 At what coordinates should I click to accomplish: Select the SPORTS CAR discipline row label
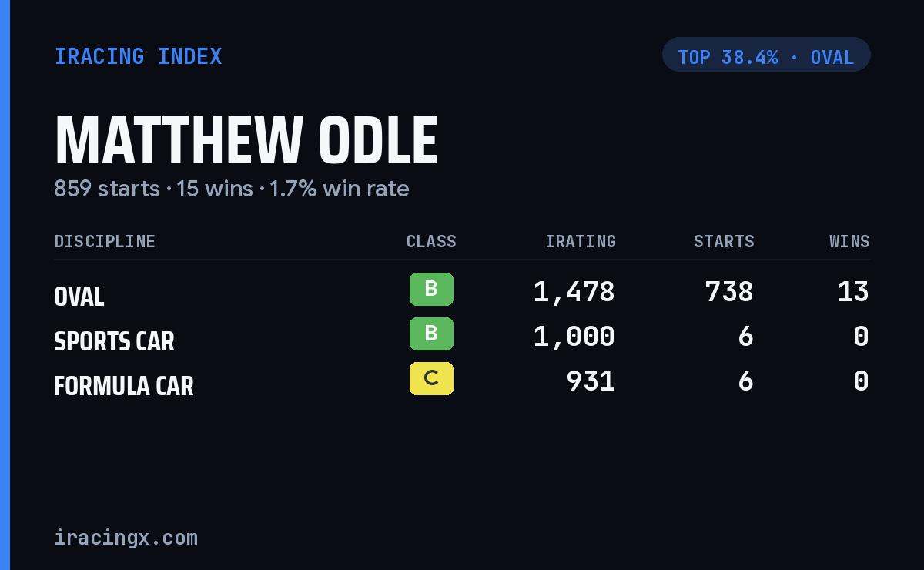[x=114, y=341]
